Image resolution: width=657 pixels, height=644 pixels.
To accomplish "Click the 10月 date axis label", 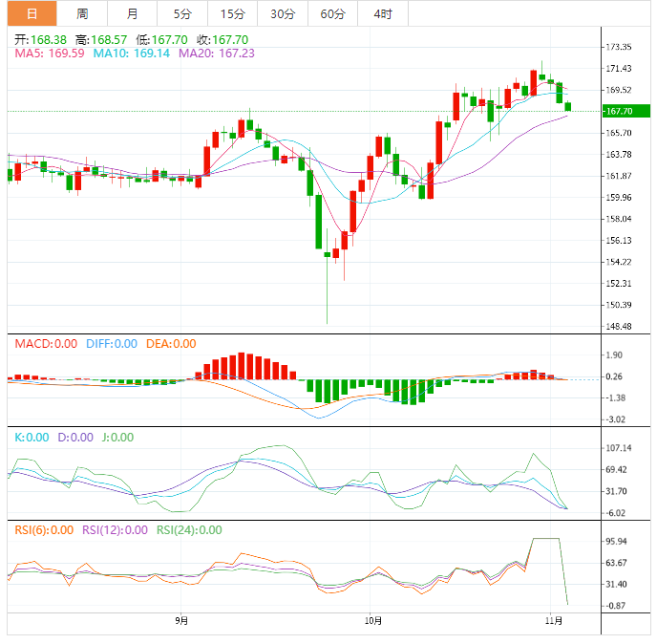I will [x=373, y=620].
